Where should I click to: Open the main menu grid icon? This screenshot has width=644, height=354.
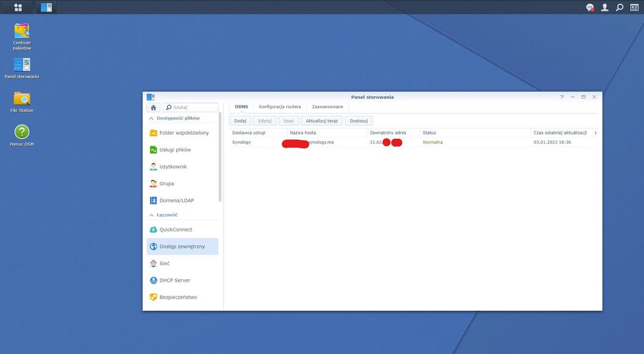[x=17, y=7]
